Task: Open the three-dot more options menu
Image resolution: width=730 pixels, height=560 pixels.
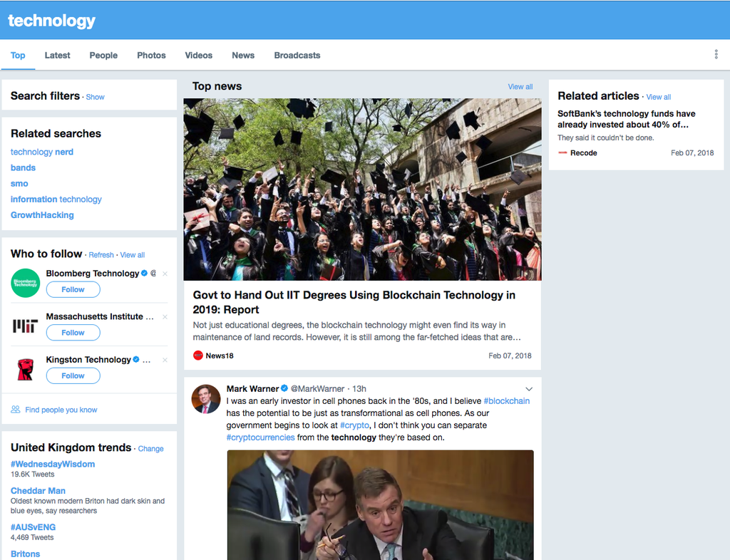Action: [x=716, y=55]
